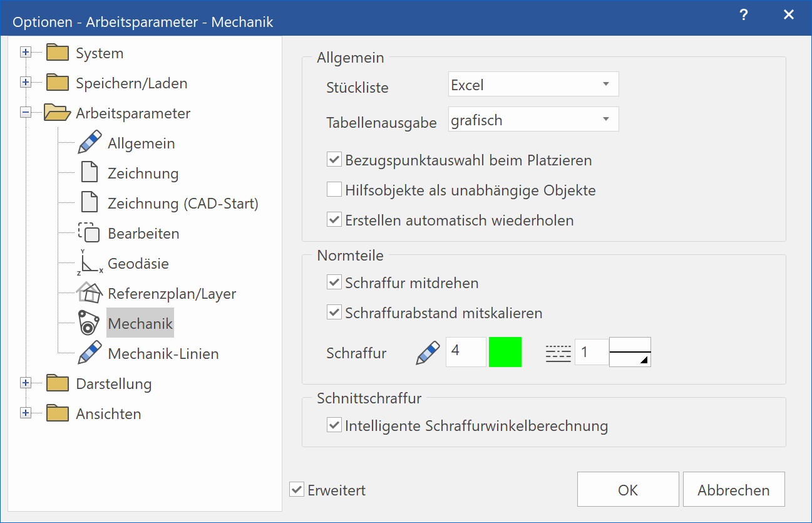Uncheck Schraffurabstand mitskalieren

tap(334, 313)
